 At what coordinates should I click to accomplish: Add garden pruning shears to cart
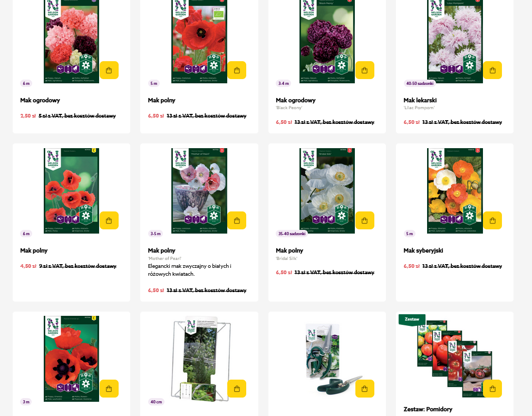point(365,389)
